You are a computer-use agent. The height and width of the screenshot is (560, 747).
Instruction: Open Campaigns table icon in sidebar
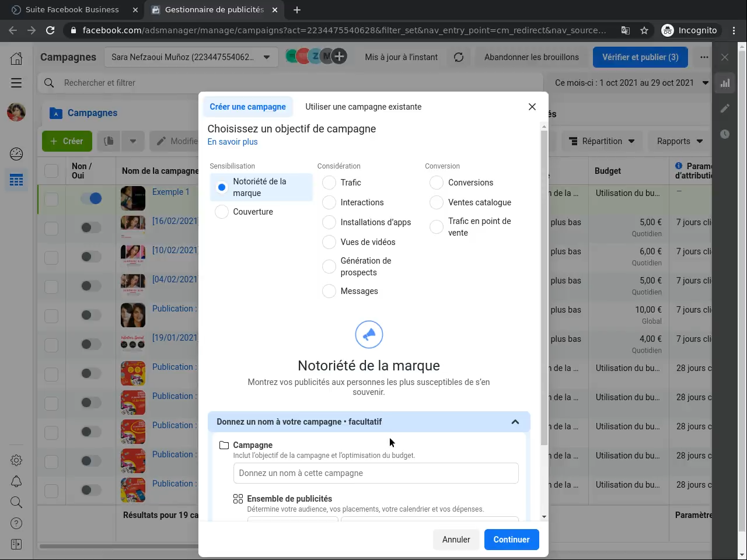click(16, 180)
